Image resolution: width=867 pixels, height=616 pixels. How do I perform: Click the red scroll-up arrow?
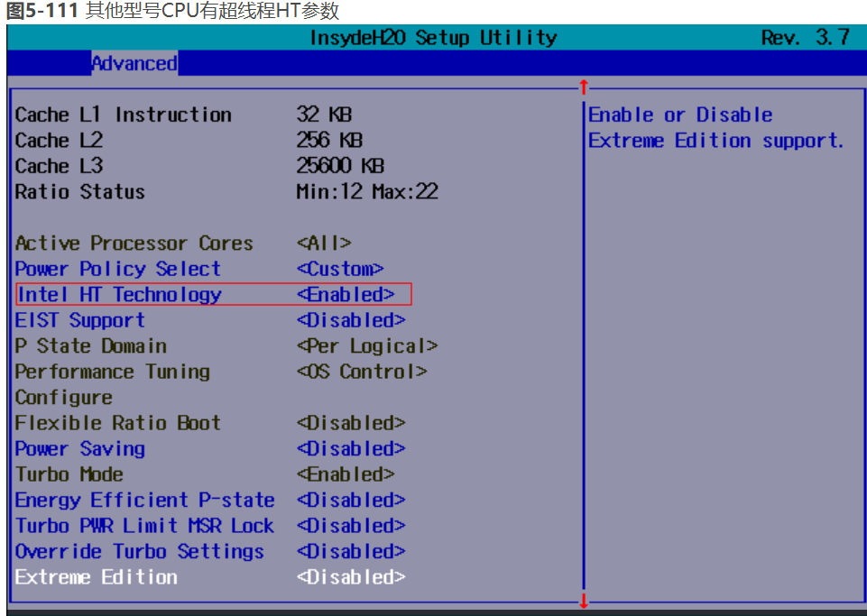(x=584, y=87)
